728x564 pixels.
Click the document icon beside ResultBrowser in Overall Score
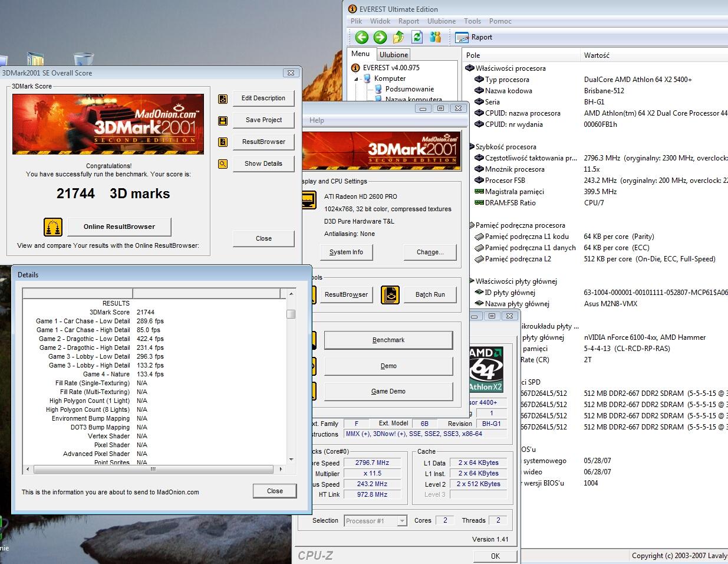pyautogui.click(x=223, y=142)
